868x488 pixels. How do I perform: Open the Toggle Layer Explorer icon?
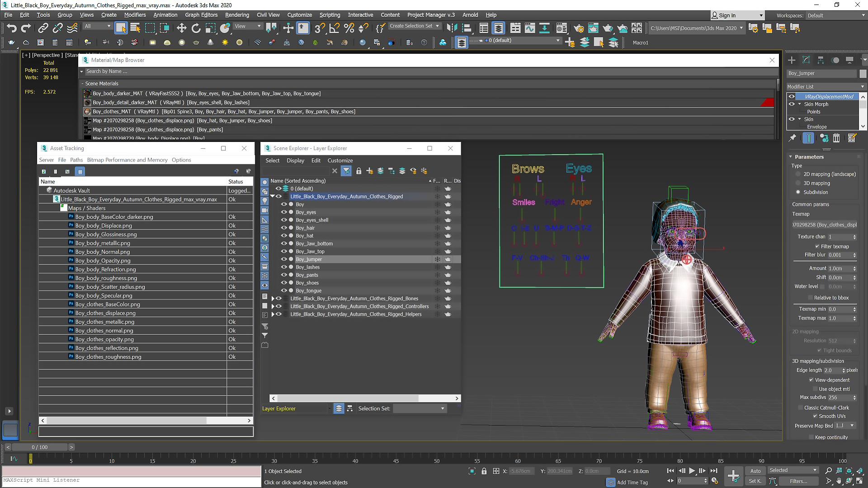(498, 28)
